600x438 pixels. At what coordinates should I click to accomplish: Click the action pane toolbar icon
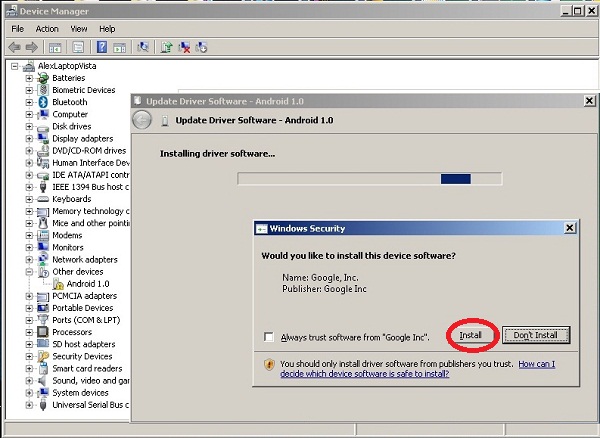[x=119, y=47]
